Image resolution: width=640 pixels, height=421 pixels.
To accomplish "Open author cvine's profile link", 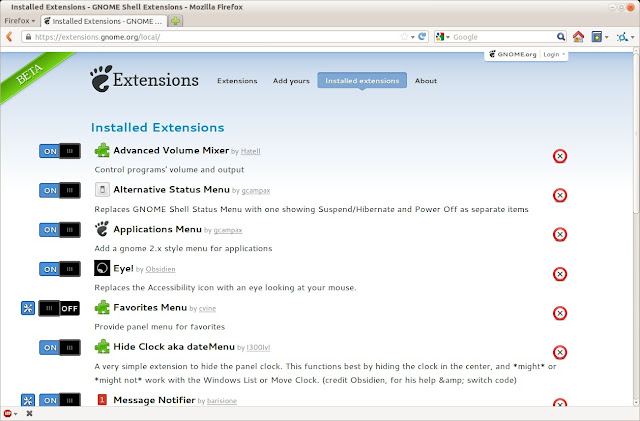I will pyautogui.click(x=207, y=309).
